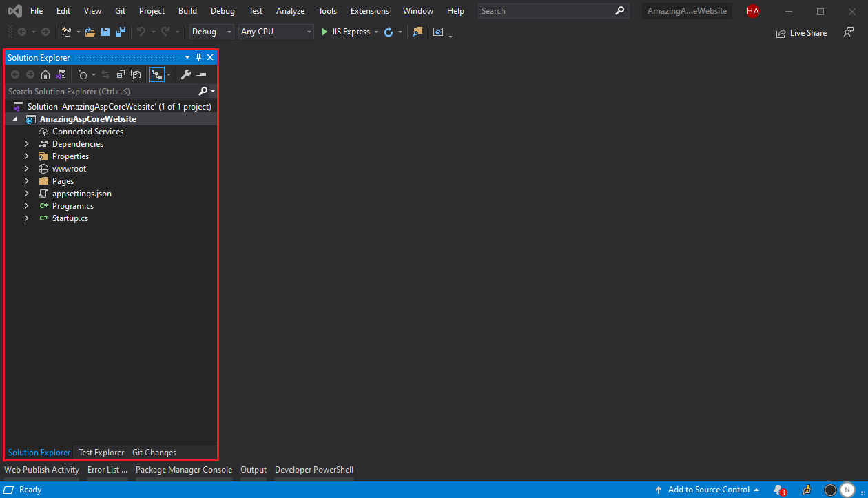
Task: Open the Error List tab
Action: (x=107, y=470)
